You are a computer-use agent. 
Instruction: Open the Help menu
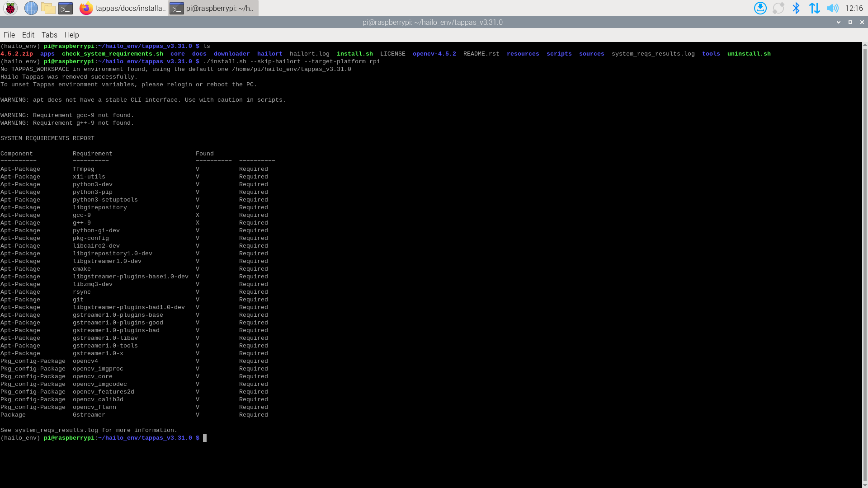pyautogui.click(x=71, y=35)
